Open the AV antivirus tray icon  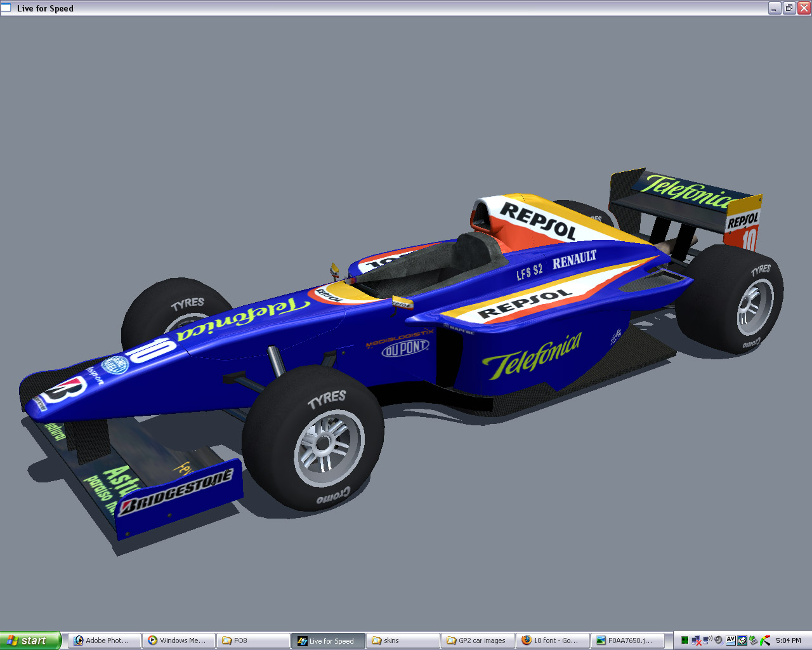pyautogui.click(x=731, y=640)
